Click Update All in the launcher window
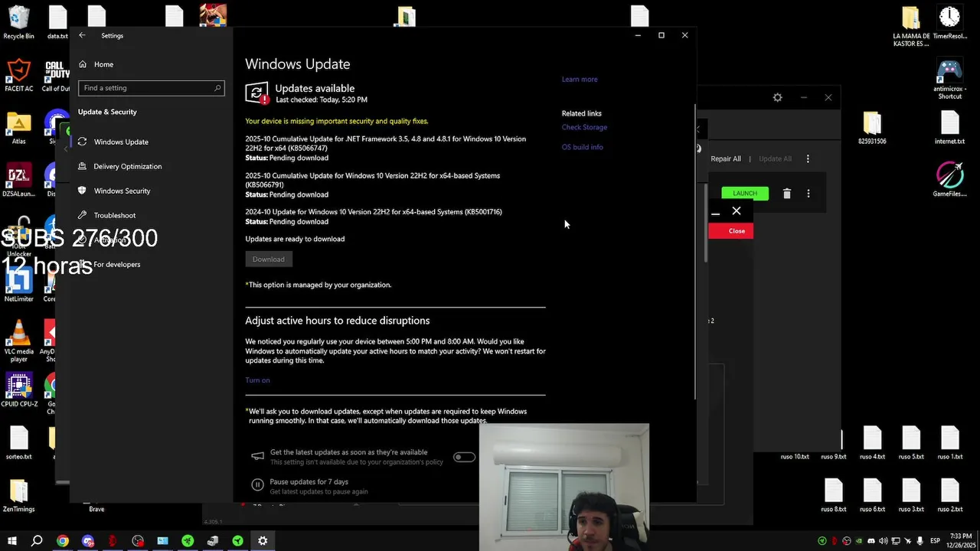The image size is (980, 551). coord(775,159)
